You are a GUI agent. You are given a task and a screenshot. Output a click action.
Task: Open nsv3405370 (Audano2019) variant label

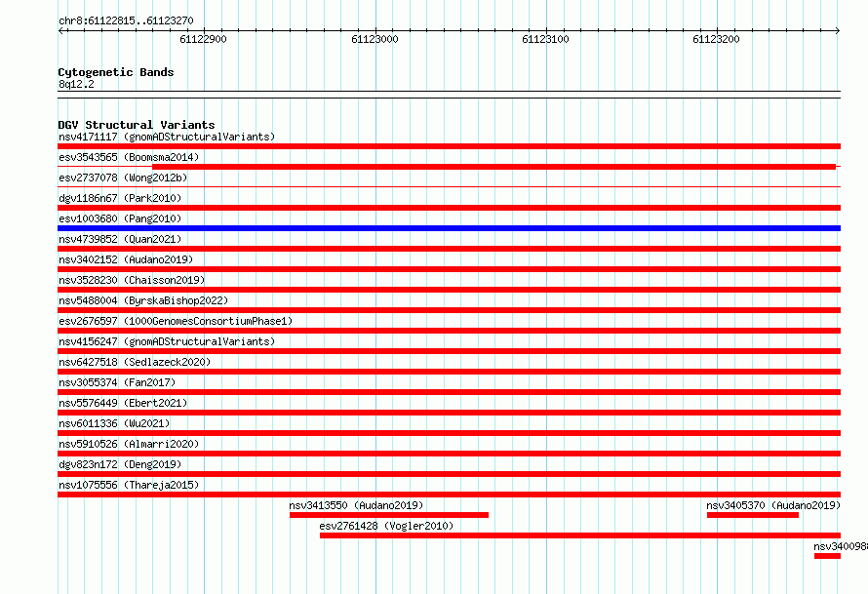pos(773,505)
